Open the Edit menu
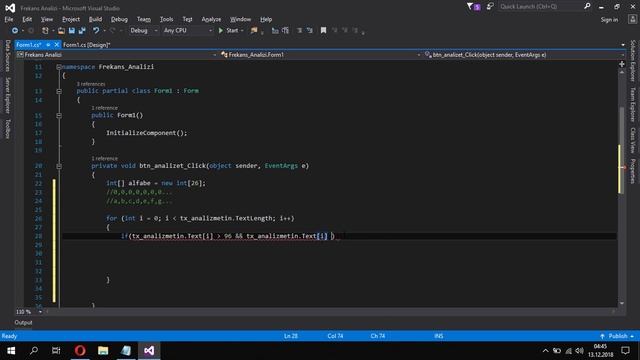The height and width of the screenshot is (360, 640). click(x=27, y=19)
